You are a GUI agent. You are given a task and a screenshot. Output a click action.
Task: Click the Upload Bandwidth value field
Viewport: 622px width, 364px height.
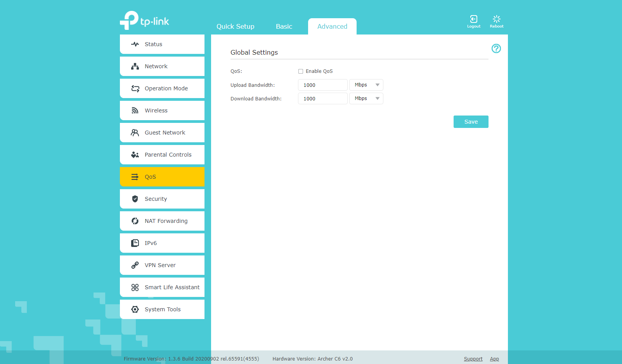pos(322,85)
